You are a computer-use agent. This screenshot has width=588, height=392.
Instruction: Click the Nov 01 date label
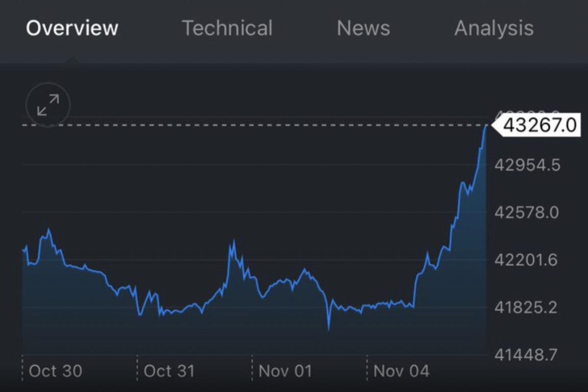point(285,371)
